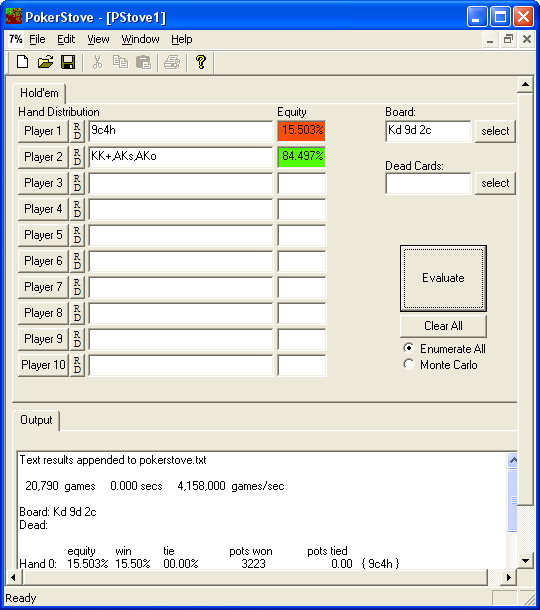
Task: Click the 'Text results appended to pokerstove.txt' line
Action: tap(113, 460)
